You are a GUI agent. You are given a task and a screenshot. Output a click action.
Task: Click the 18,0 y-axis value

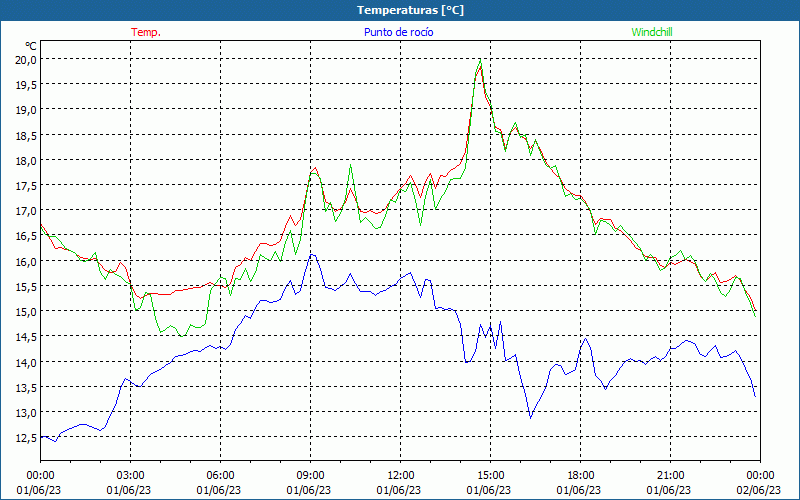click(x=26, y=160)
